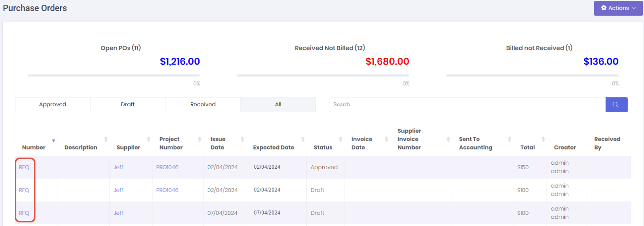The width and height of the screenshot is (644, 226).
Task: Sort table by Number column
Action: pos(34,147)
